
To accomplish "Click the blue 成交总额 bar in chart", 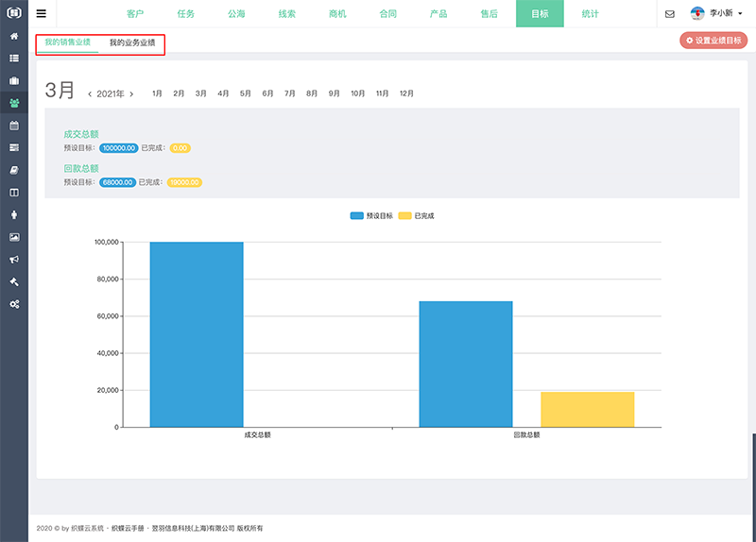I will tap(197, 334).
